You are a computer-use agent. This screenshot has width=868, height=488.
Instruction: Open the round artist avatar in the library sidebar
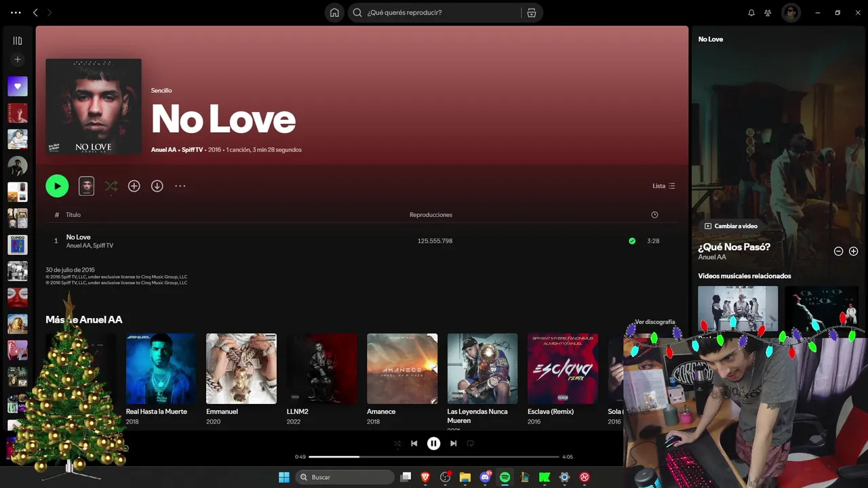coord(18,165)
